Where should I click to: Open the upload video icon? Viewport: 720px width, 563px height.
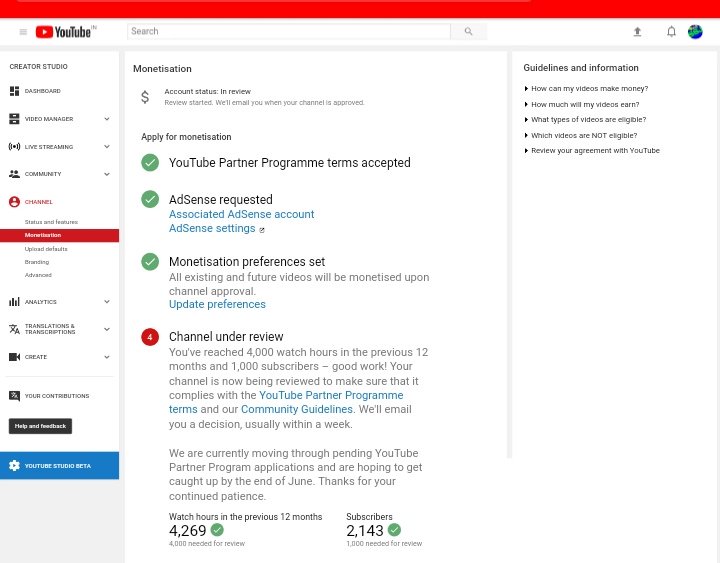[637, 32]
